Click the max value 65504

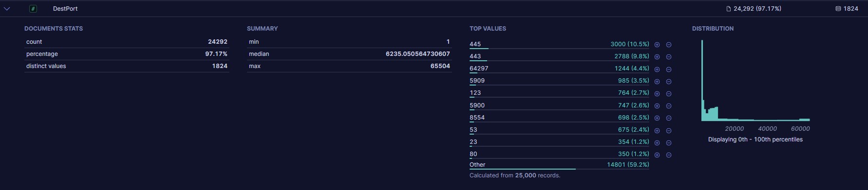440,66
